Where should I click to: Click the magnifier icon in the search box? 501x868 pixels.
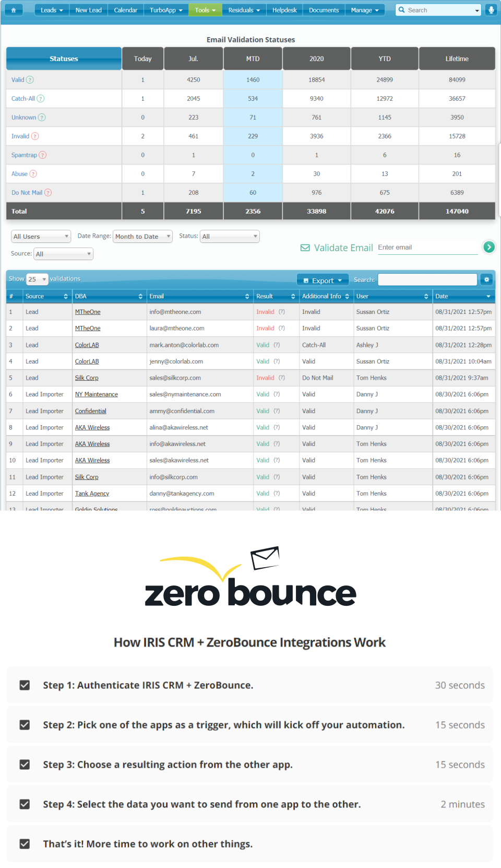pyautogui.click(x=402, y=10)
